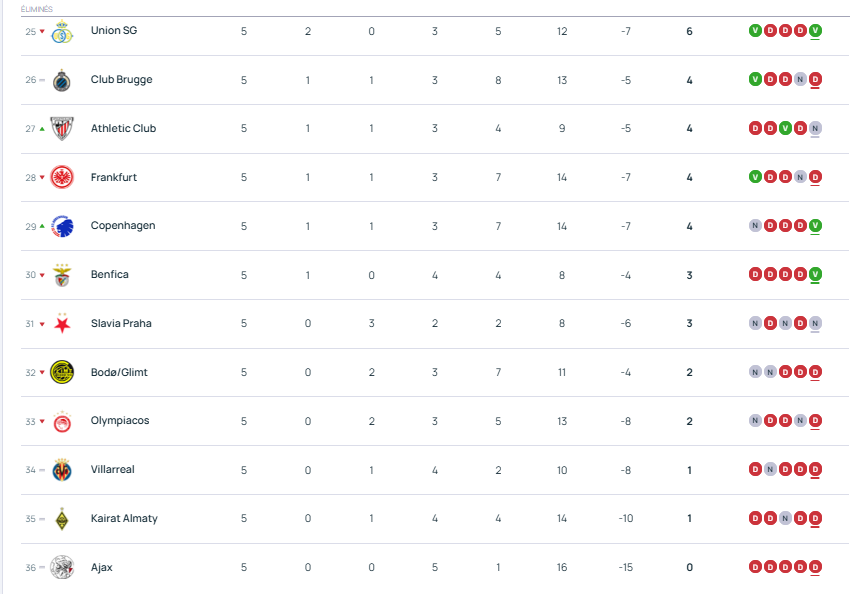Select the Benfica crest
868x601 pixels.
[62, 274]
